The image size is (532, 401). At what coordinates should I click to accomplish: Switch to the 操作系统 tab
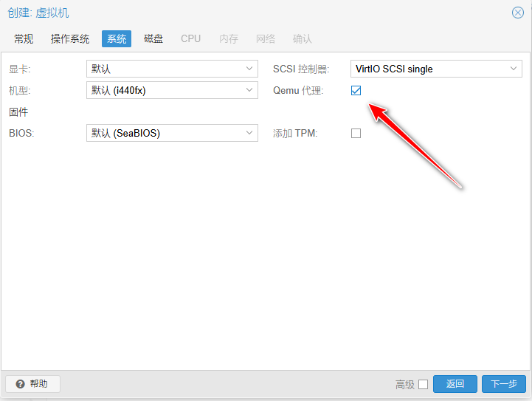(70, 38)
